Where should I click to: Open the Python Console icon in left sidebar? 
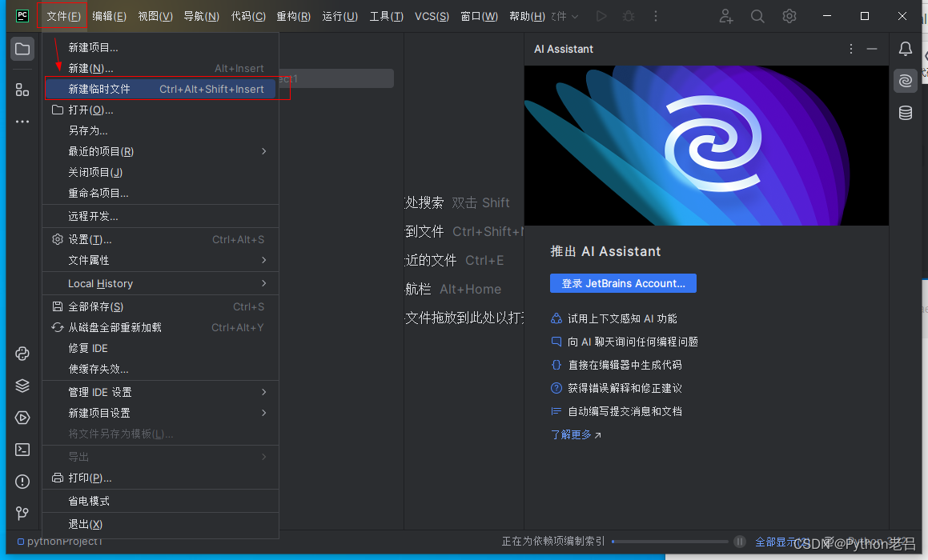click(22, 354)
